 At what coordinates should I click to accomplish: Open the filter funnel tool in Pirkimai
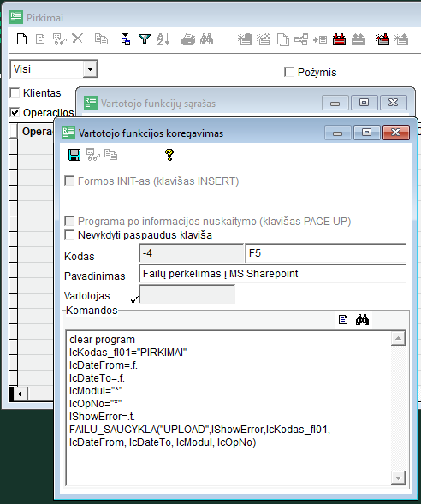pyautogui.click(x=145, y=39)
